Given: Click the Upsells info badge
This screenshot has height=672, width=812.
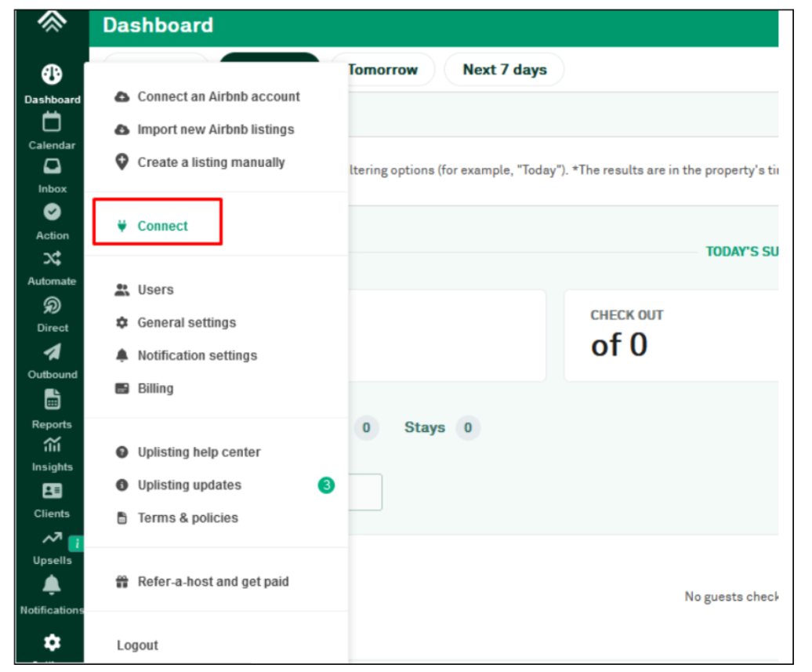Looking at the screenshot, I should (76, 543).
